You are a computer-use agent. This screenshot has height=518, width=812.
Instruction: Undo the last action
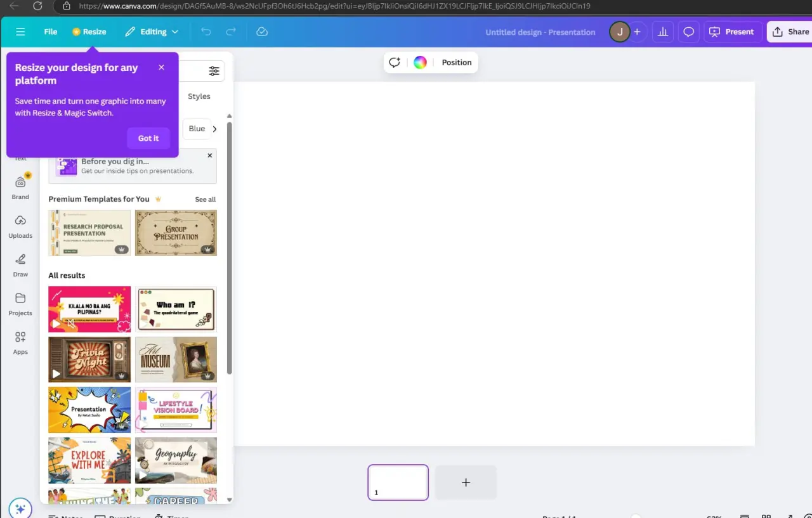[206, 32]
